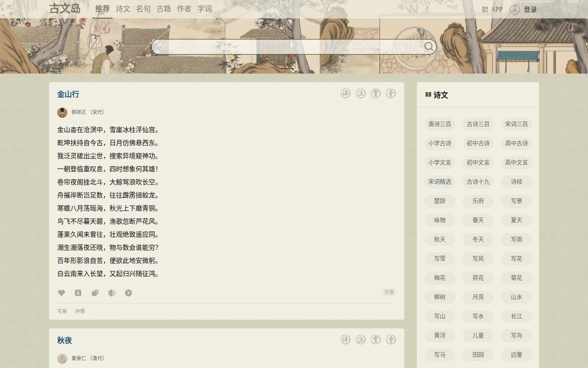Viewport: 588px width, 368px height.
Task: Click the 写景 tag below 金山行
Action: click(62, 311)
